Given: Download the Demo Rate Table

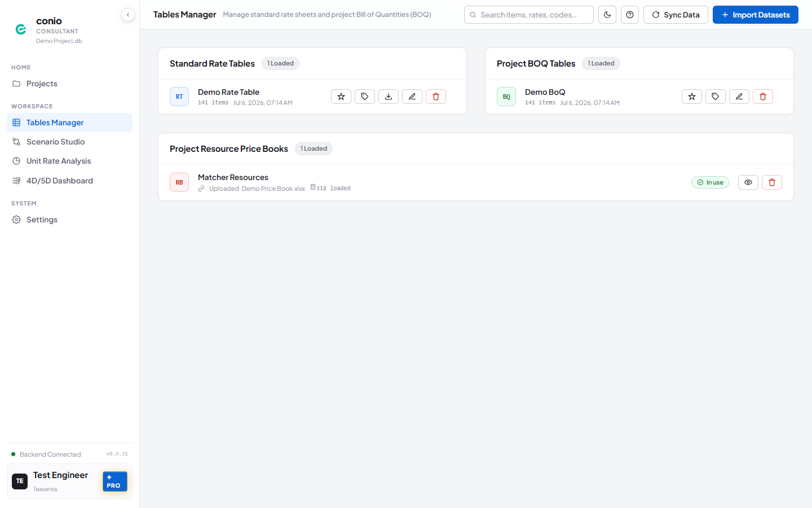Looking at the screenshot, I should click(x=389, y=97).
